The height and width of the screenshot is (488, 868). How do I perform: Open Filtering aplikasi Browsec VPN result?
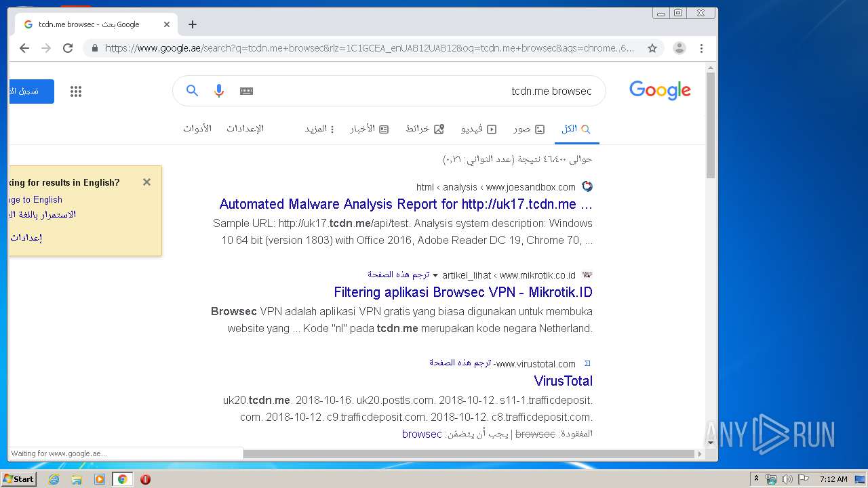click(x=463, y=292)
